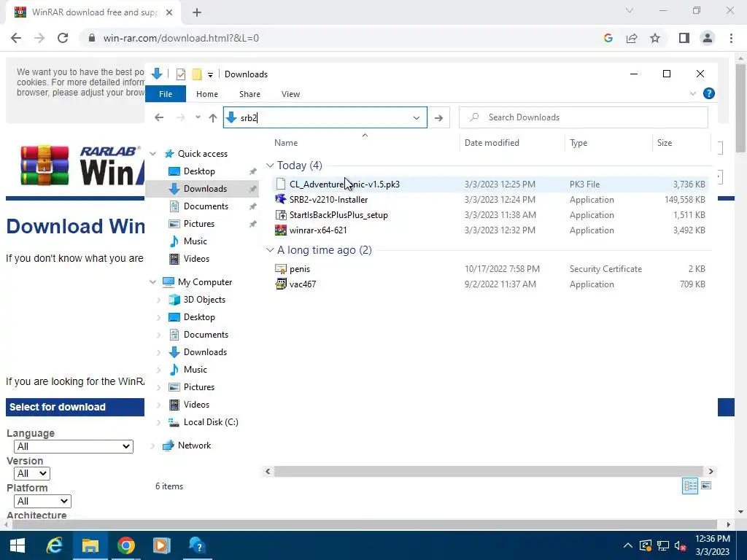This screenshot has height=560, width=747.
Task: Go back in Chrome browser
Action: 16,38
